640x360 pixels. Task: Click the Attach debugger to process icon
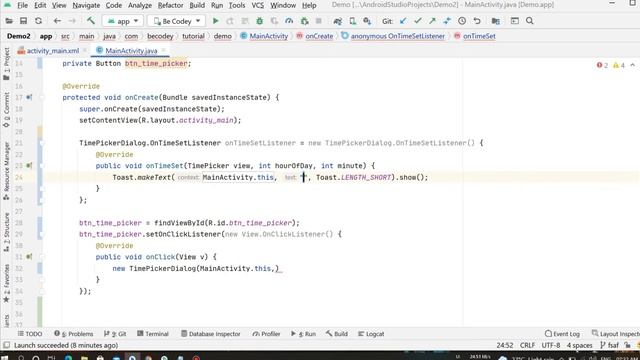304,21
